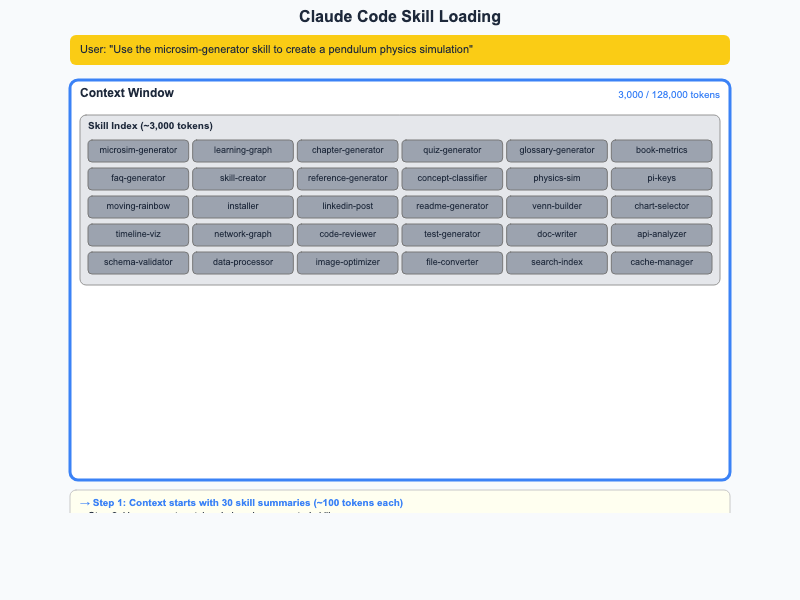Click the schema-validator pill
800x600 pixels.
point(138,263)
